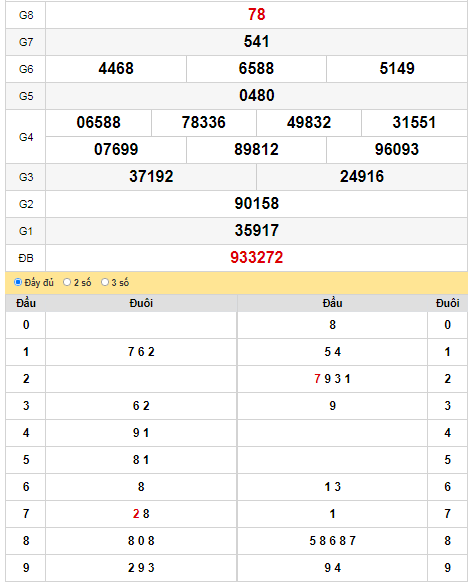Click tail values "8 1" for head 5

tap(141, 460)
